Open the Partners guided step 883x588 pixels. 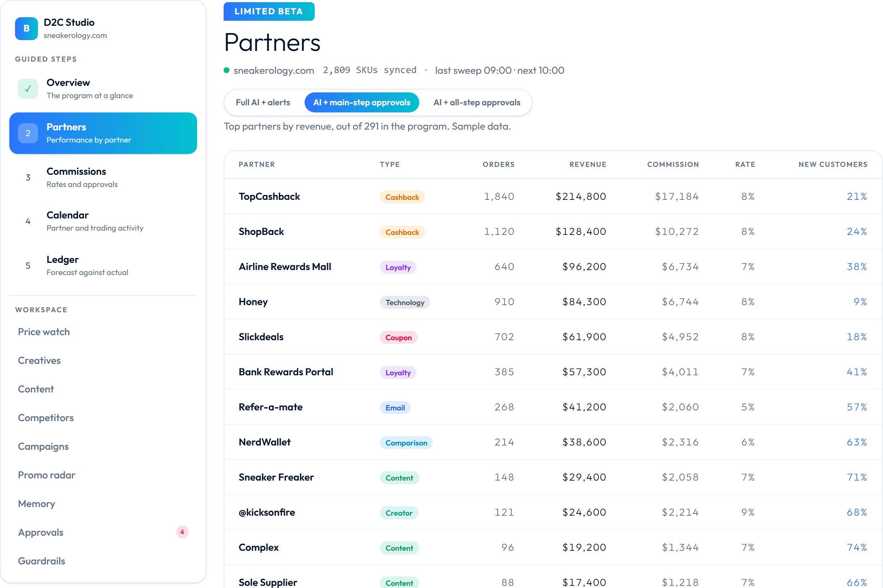coord(103,133)
